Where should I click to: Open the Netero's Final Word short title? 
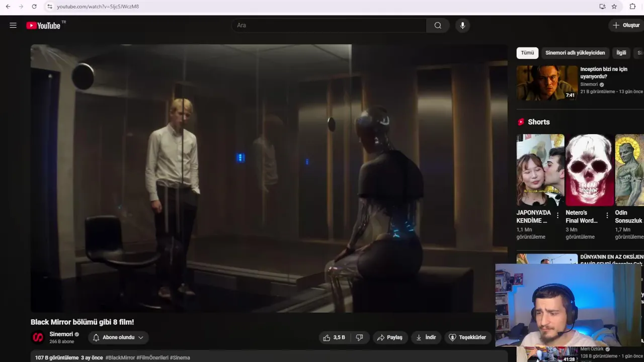pos(582,217)
